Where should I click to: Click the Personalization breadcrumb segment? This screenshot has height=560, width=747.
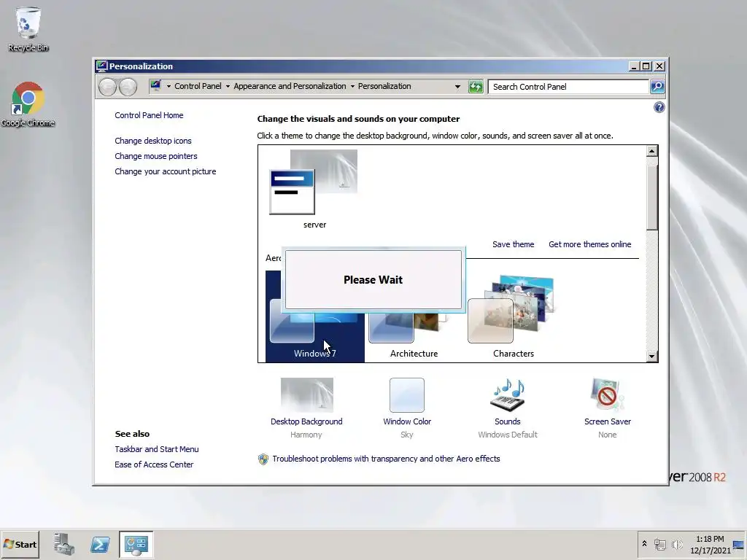pyautogui.click(x=384, y=86)
